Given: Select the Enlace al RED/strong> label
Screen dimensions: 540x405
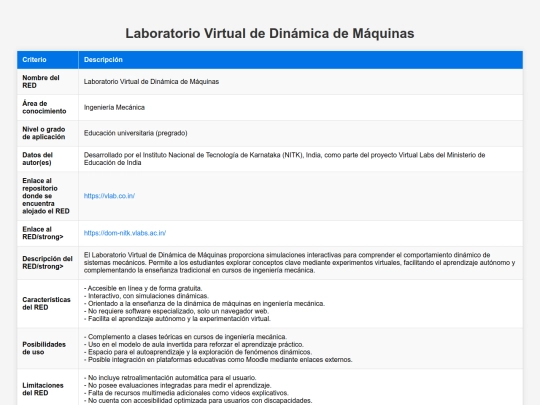Looking at the screenshot, I should coord(43,233).
